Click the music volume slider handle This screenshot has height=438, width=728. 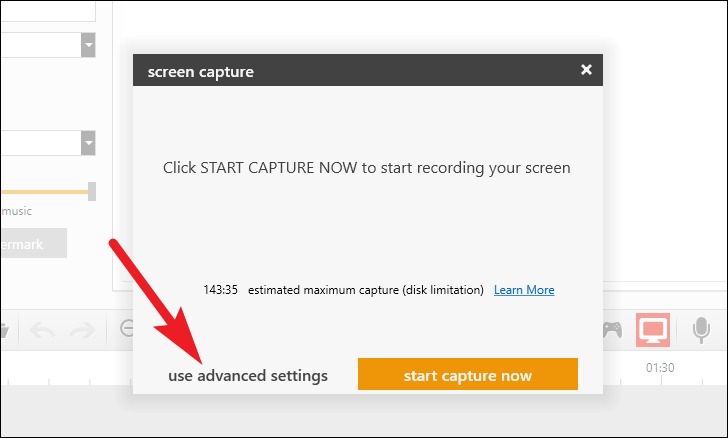click(x=92, y=191)
